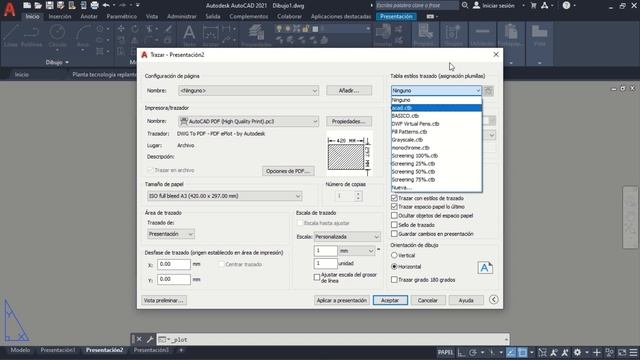The image size is (640, 360).
Task: Toggle ortho mode icon in status bar
Action: pos(461,352)
